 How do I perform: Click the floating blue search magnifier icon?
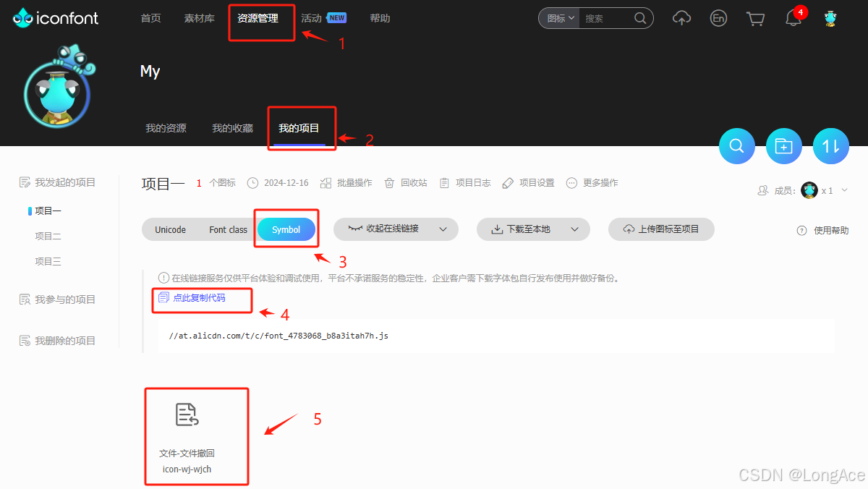tap(736, 145)
